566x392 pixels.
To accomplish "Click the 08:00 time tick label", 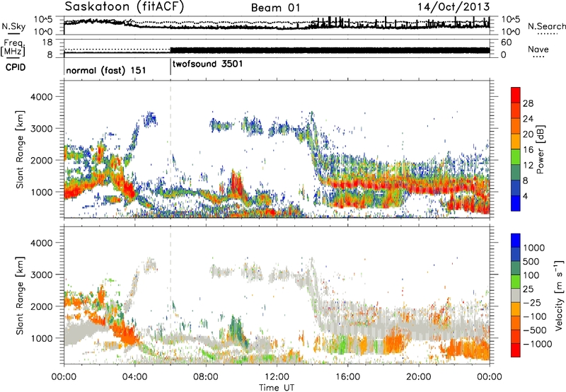I will pyautogui.click(x=206, y=377).
